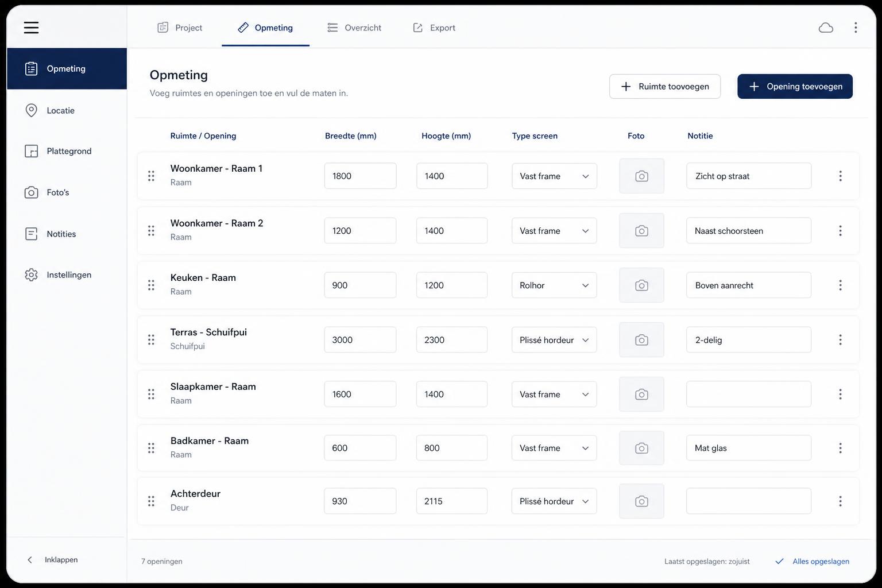Expand Plissé hordeur dropdown for Terras - Schuifpui

tap(554, 340)
